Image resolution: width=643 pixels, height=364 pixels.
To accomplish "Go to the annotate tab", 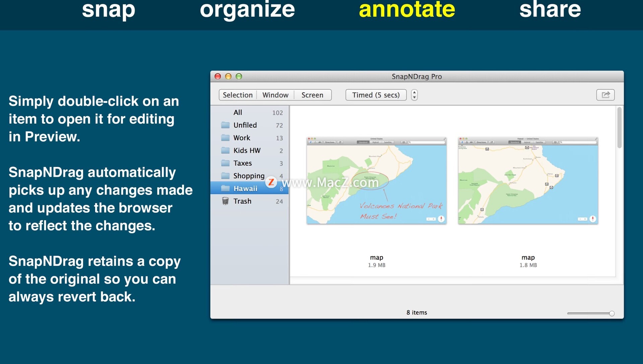I will click(407, 9).
